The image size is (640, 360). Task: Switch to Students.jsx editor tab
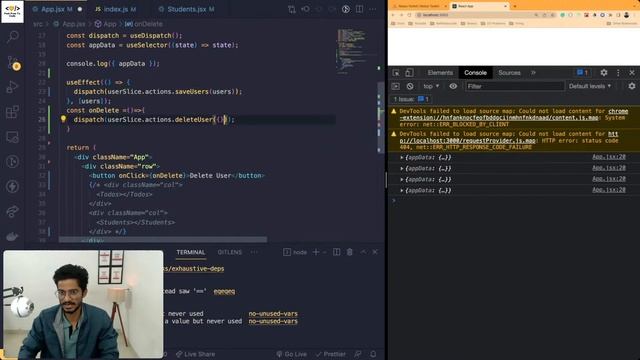186,9
